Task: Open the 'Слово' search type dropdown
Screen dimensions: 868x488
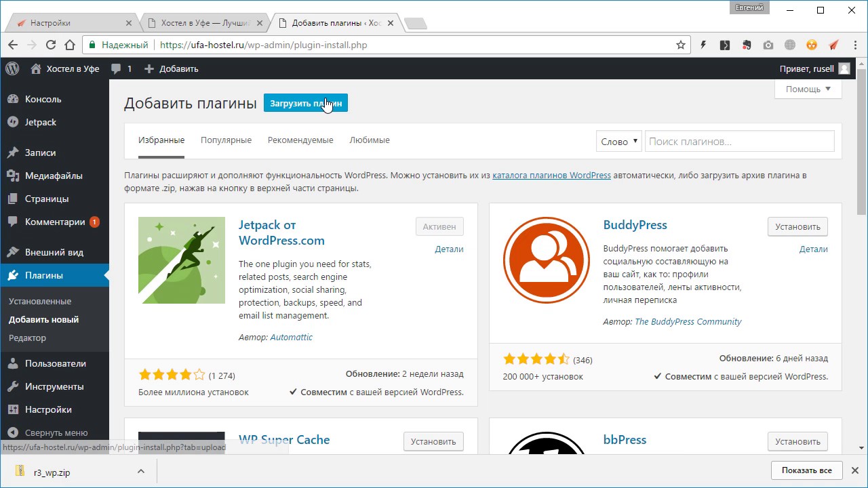Action: click(618, 141)
